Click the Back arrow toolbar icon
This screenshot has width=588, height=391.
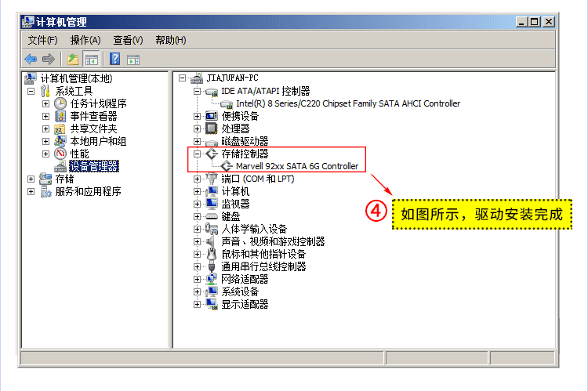tap(31, 60)
